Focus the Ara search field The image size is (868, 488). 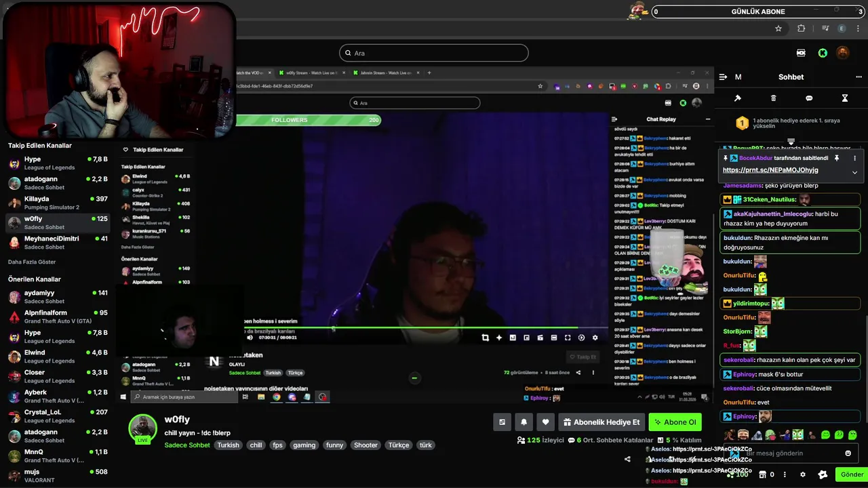point(434,53)
